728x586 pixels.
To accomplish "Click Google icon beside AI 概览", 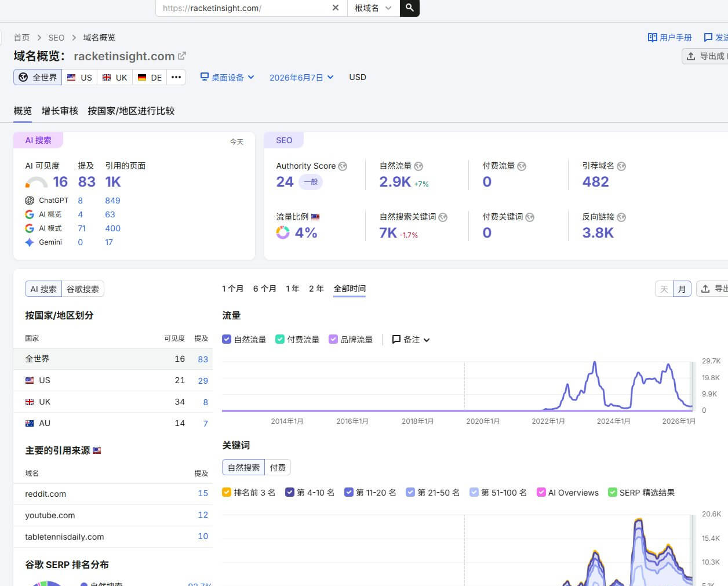I will pos(30,214).
